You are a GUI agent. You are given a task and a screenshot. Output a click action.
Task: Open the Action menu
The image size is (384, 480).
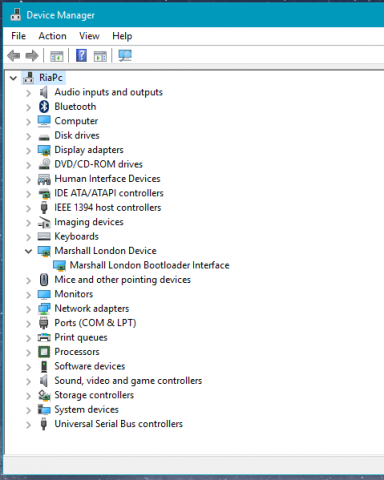coord(52,36)
